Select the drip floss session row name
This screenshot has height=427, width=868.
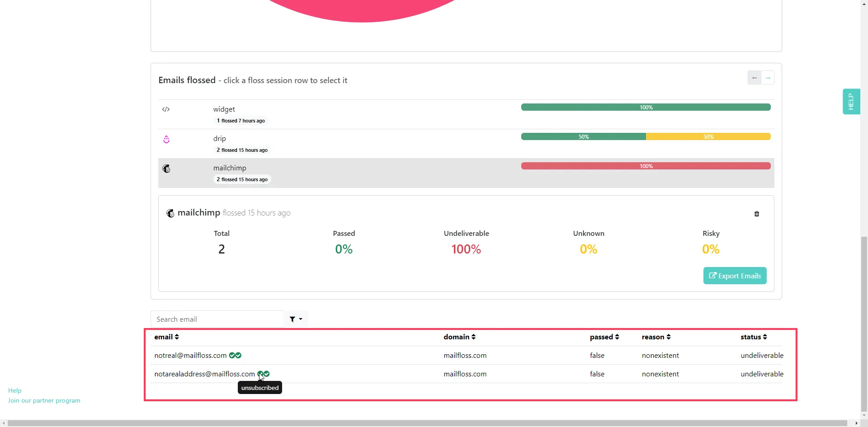point(220,139)
